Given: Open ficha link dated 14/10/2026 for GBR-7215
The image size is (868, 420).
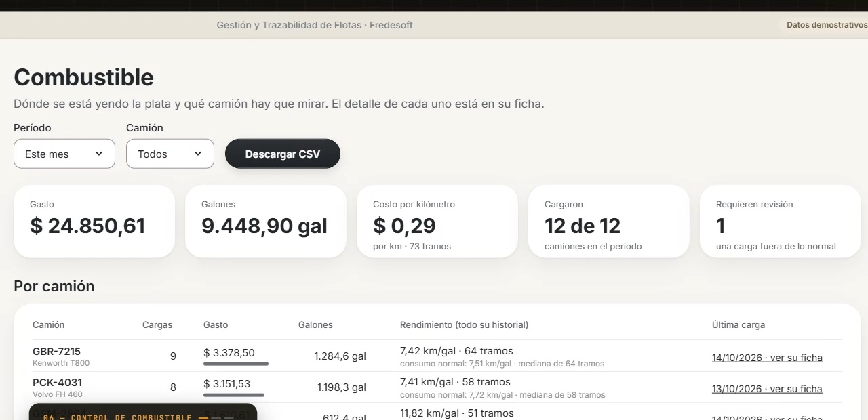Looking at the screenshot, I should 767,358.
